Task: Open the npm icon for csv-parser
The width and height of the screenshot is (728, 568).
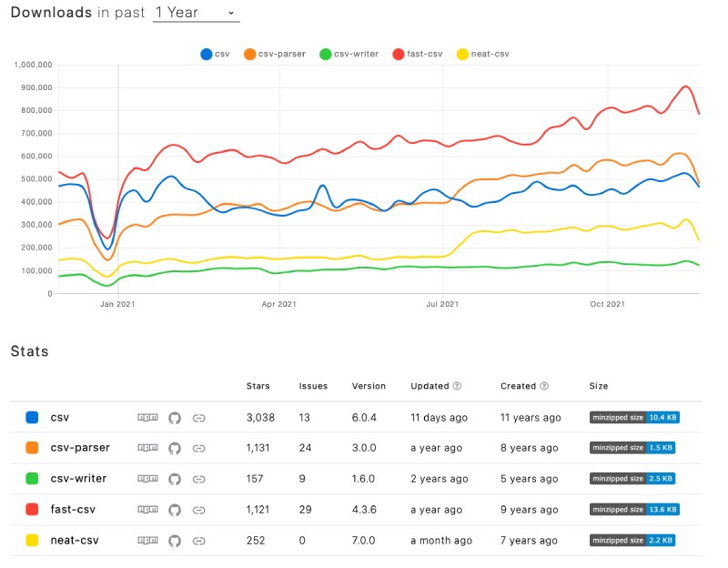Action: tap(148, 448)
